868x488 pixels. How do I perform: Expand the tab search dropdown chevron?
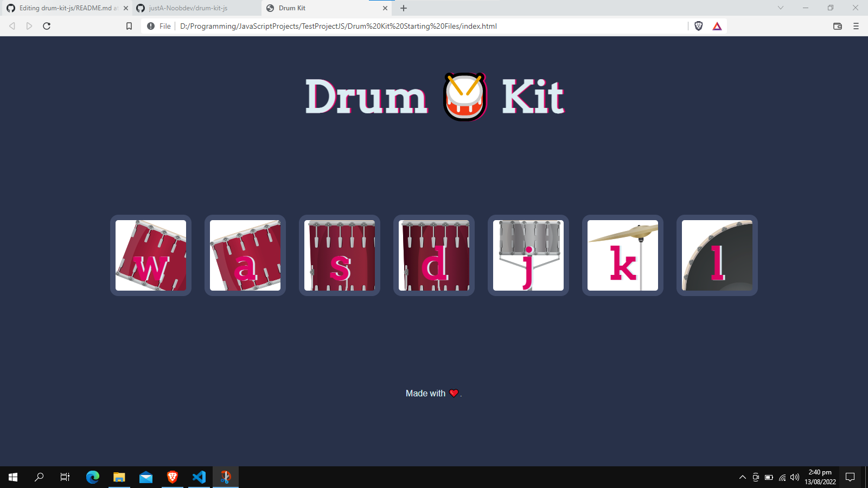(781, 8)
